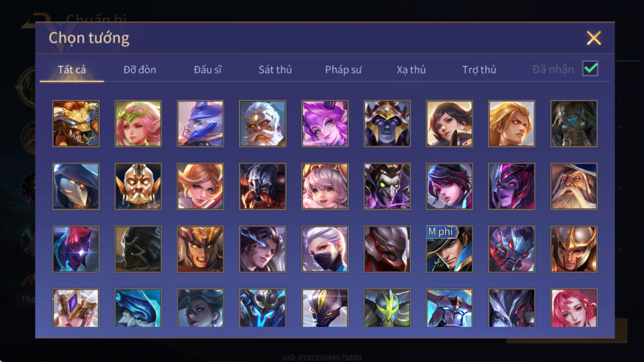Select the wizard with pointed hat and beard
Image resolution: width=644 pixels, height=362 pixels.
pyautogui.click(x=574, y=186)
